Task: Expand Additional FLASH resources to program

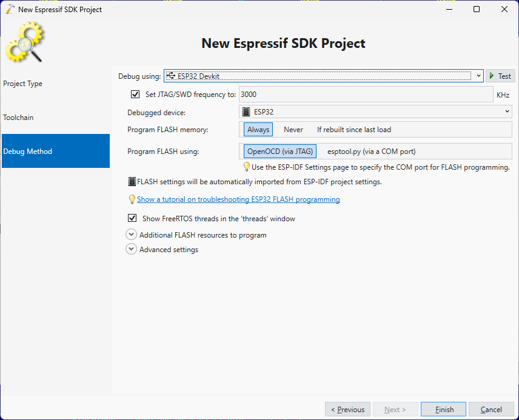Action: tap(131, 235)
